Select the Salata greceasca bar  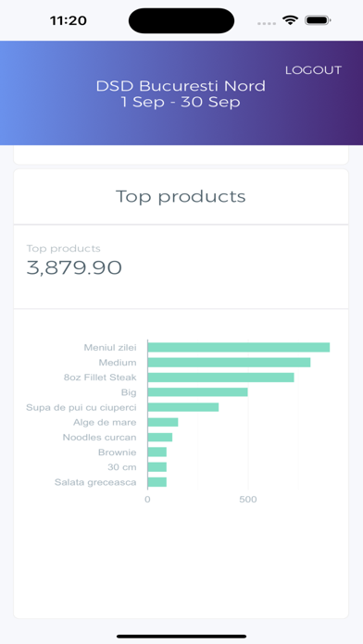coord(157,482)
